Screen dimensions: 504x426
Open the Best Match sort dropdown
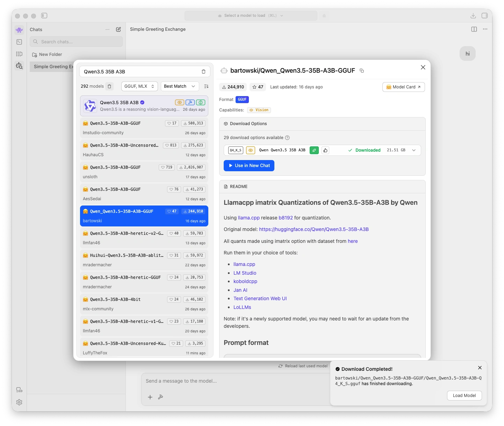pyautogui.click(x=179, y=86)
